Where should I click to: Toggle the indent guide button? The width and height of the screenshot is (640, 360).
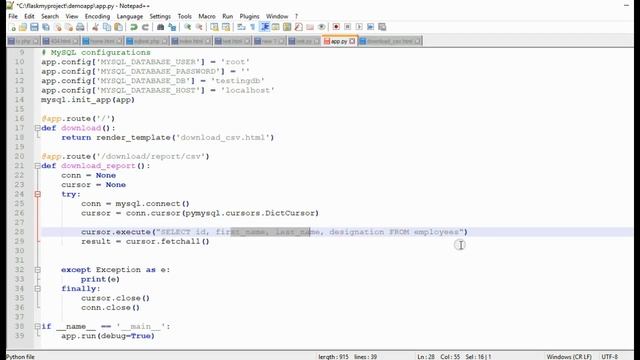pos(264,27)
